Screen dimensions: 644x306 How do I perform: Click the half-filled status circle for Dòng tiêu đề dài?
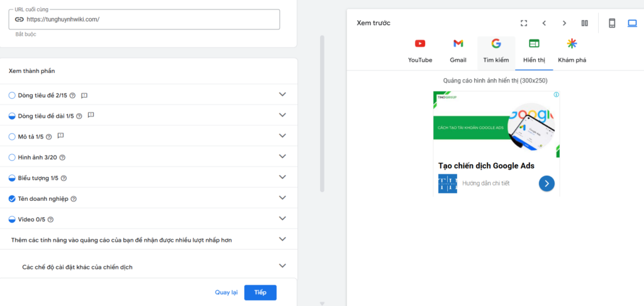point(12,116)
